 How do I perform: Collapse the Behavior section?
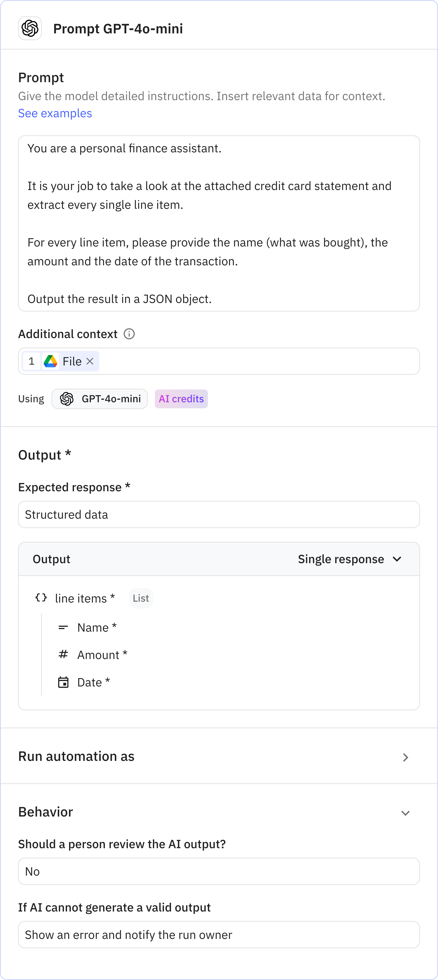405,813
